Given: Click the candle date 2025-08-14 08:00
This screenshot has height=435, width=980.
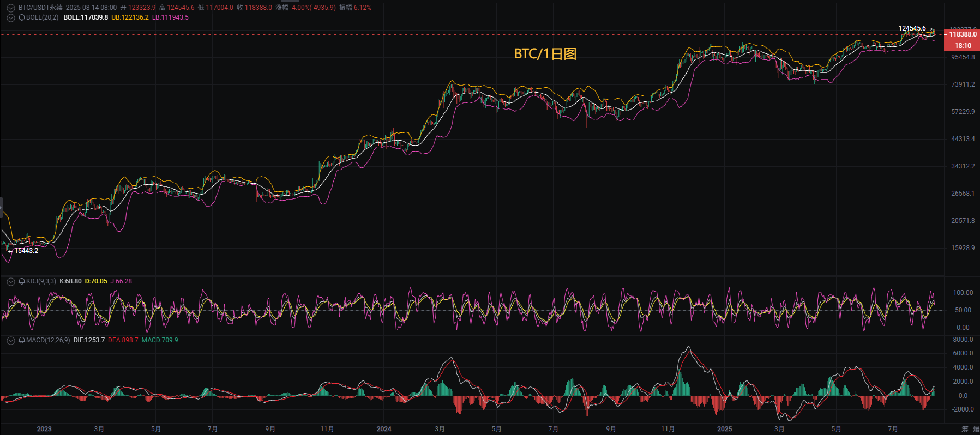Looking at the screenshot, I should 91,8.
